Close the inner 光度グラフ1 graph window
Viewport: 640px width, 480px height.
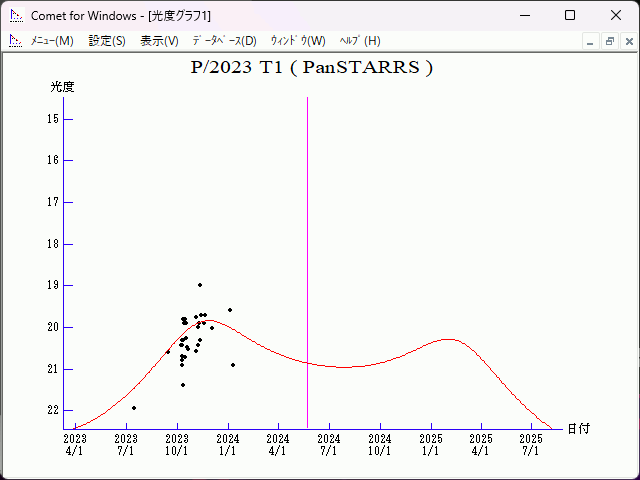tap(626, 41)
